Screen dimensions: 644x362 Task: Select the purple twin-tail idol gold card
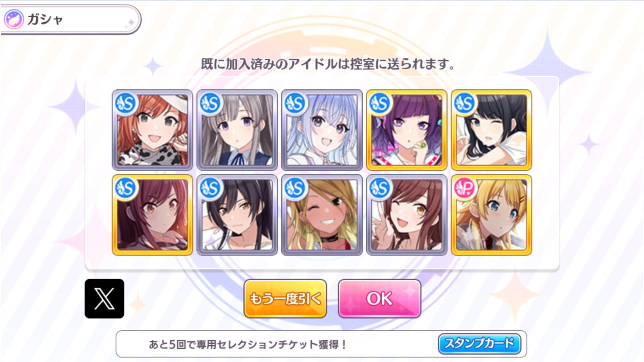[x=407, y=130]
